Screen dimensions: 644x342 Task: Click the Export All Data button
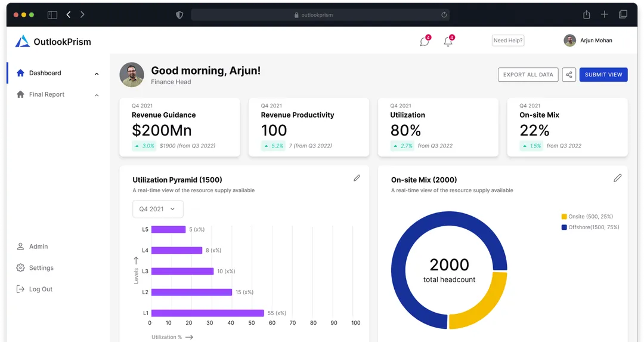coord(528,75)
